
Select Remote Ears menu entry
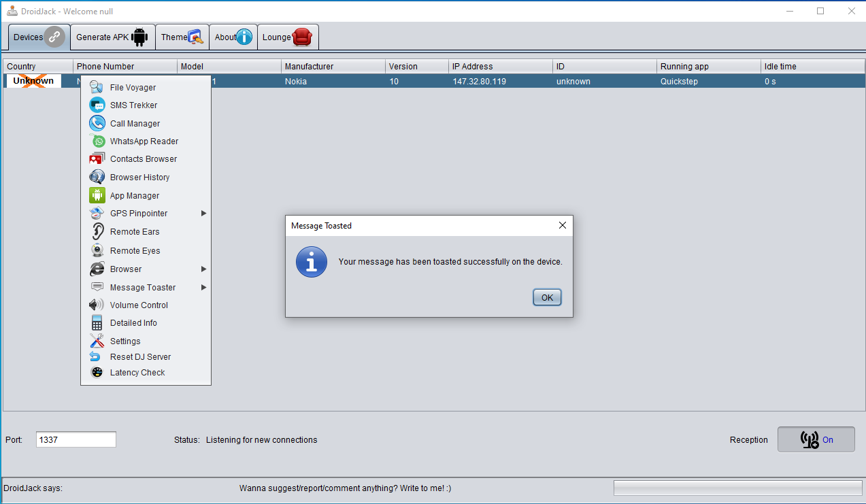coord(146,231)
